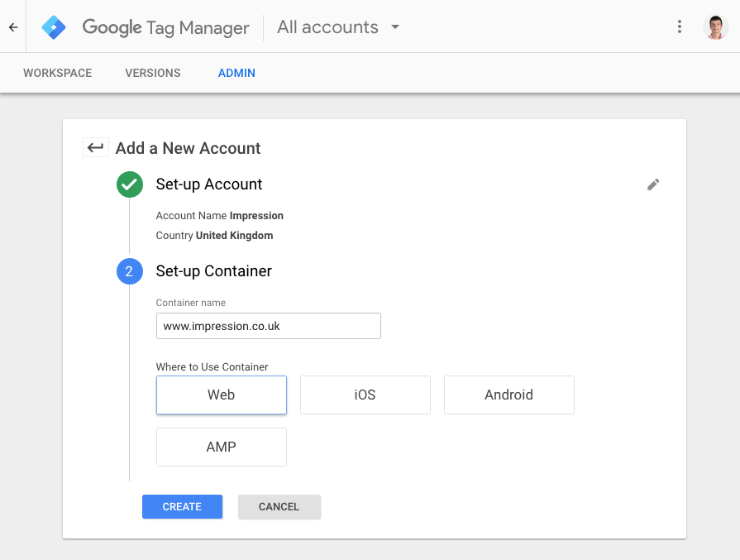Click the Account Name Impression text

tap(219, 216)
